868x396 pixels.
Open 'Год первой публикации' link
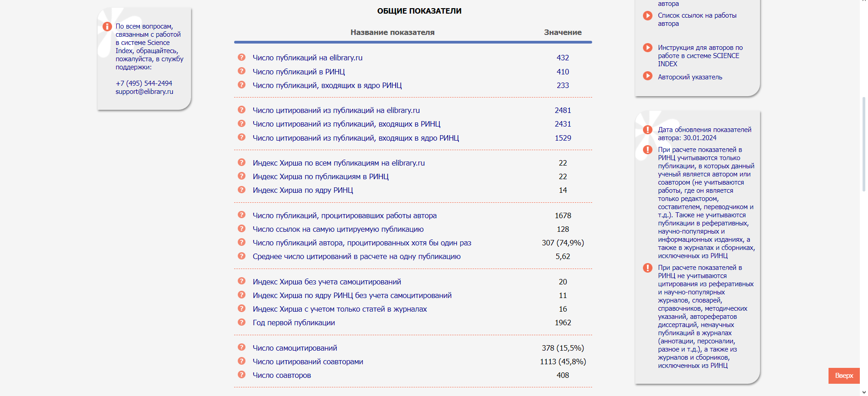(294, 323)
